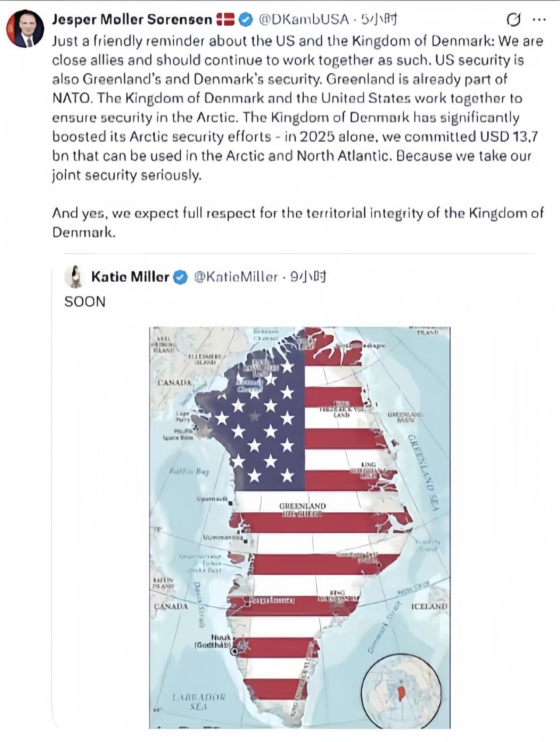Open Jesper Moller Sorensen's profile avatar
Image resolution: width=560 pixels, height=742 pixels.
pyautogui.click(x=25, y=28)
